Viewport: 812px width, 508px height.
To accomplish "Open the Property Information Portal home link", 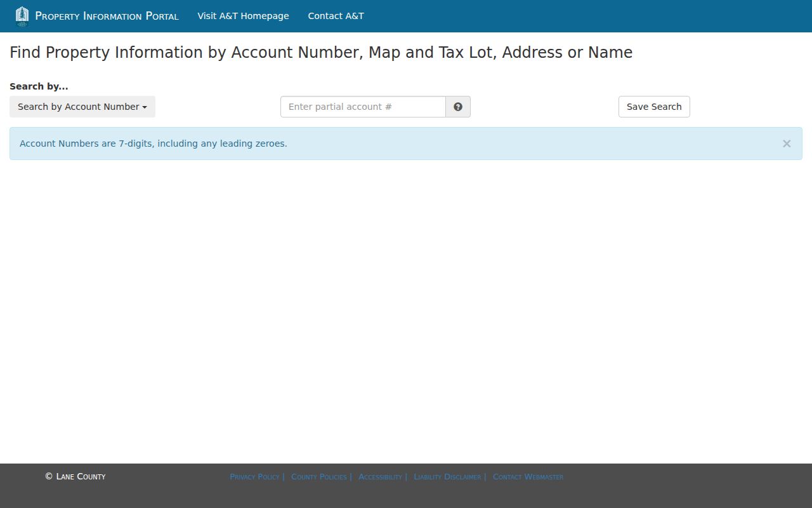I will pos(107,16).
